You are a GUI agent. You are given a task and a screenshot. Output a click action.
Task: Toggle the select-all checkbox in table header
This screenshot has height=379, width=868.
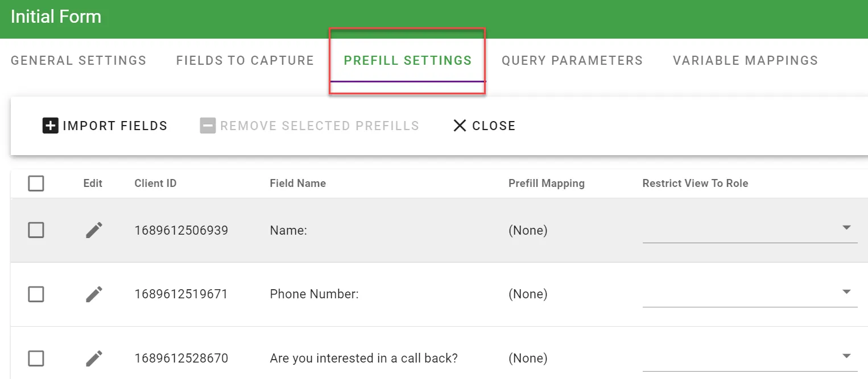coord(36,184)
